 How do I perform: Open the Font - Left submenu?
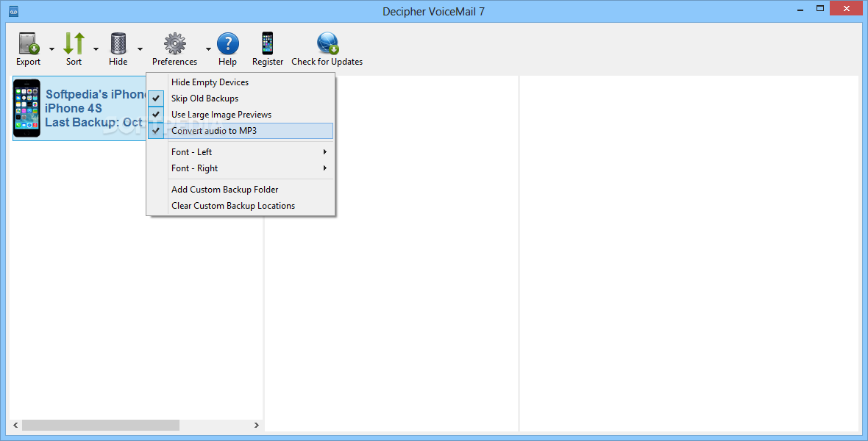pos(241,151)
